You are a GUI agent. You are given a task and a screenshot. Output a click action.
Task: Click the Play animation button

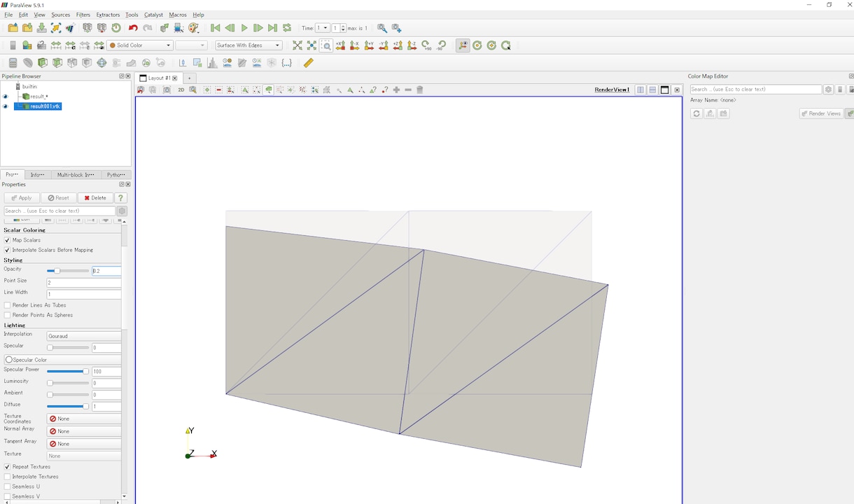(244, 28)
